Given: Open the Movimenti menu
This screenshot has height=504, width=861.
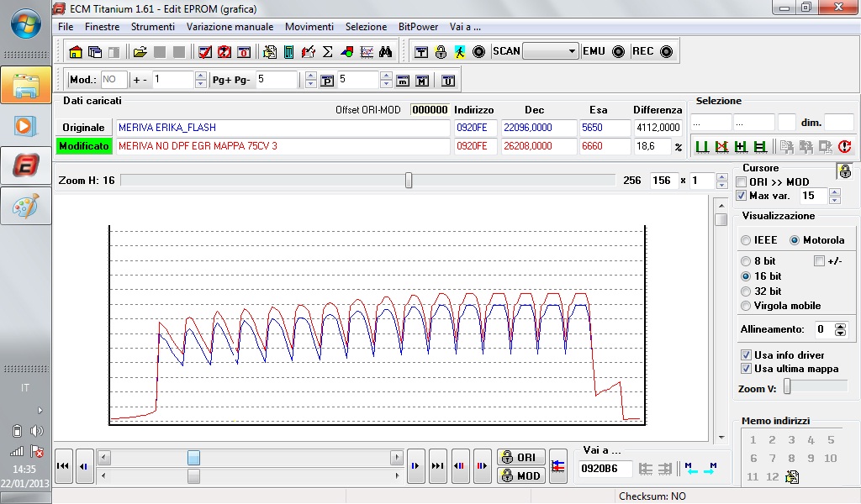Looking at the screenshot, I should pos(309,27).
